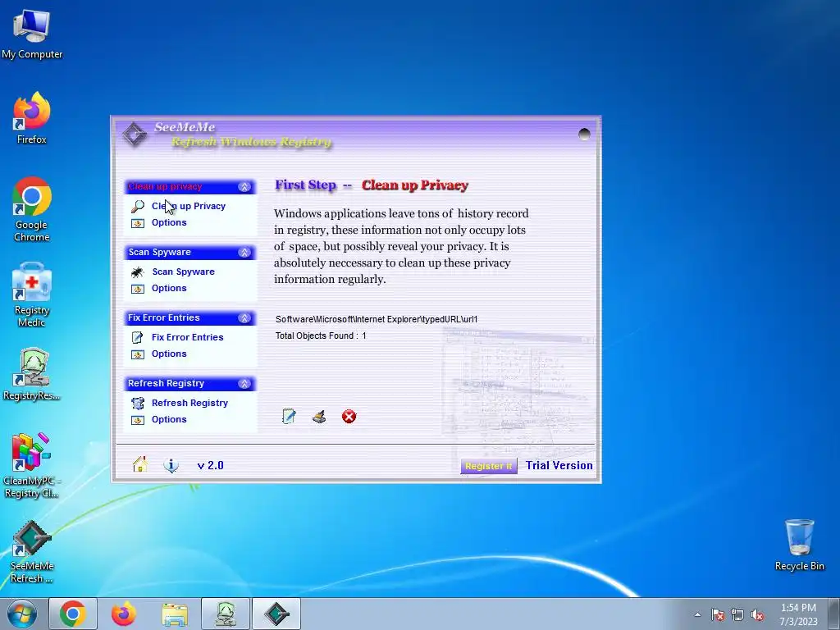
Task: Open the Windows Start menu
Action: point(22,614)
